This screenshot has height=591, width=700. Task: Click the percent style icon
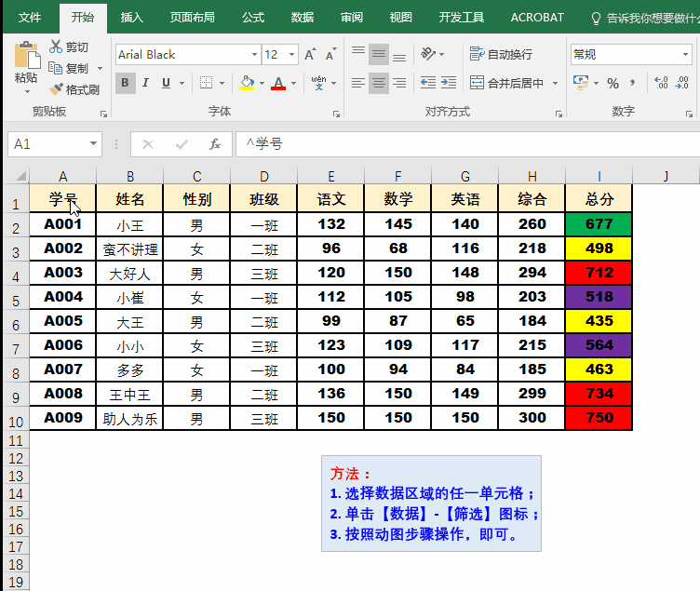point(612,83)
